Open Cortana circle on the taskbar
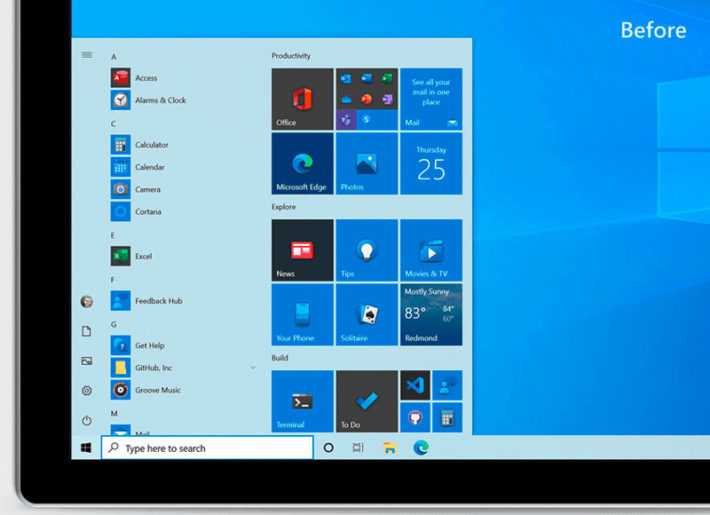710x515 pixels. 329,448
